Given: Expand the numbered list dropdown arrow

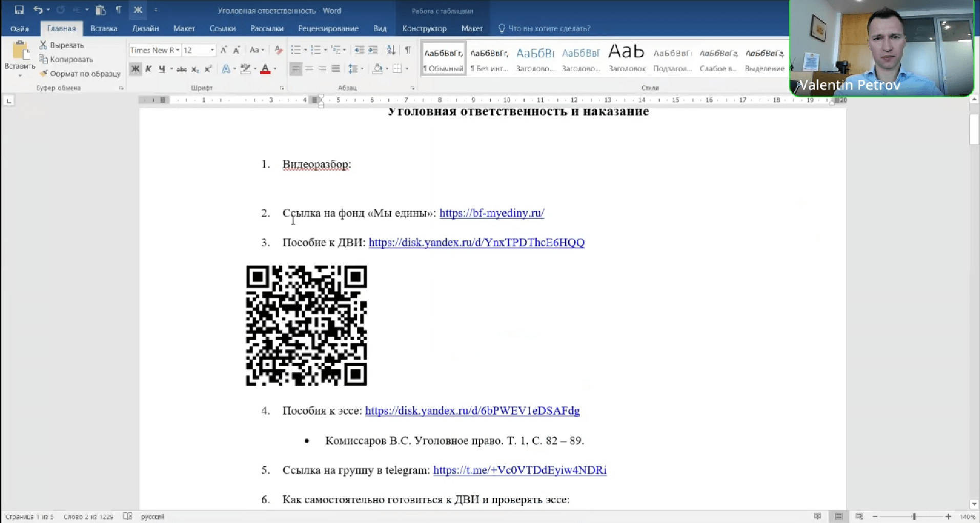Looking at the screenshot, I should 325,50.
